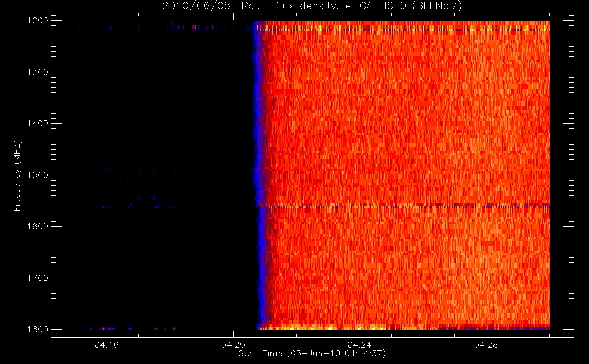
Task: Click the plot title 'Radio flux density, e-CALLISTO (BLEN5M)'
Action: tap(352, 6)
